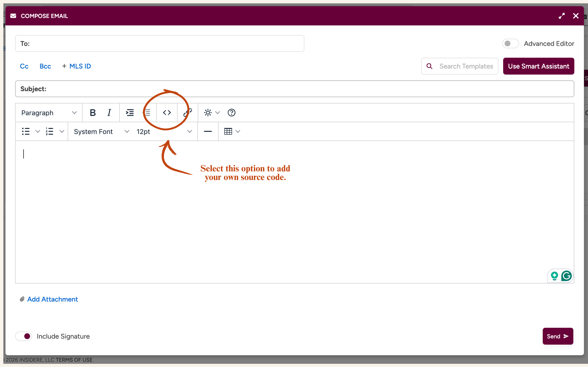Click into the Subject field
The height and width of the screenshot is (367, 588).
(295, 89)
